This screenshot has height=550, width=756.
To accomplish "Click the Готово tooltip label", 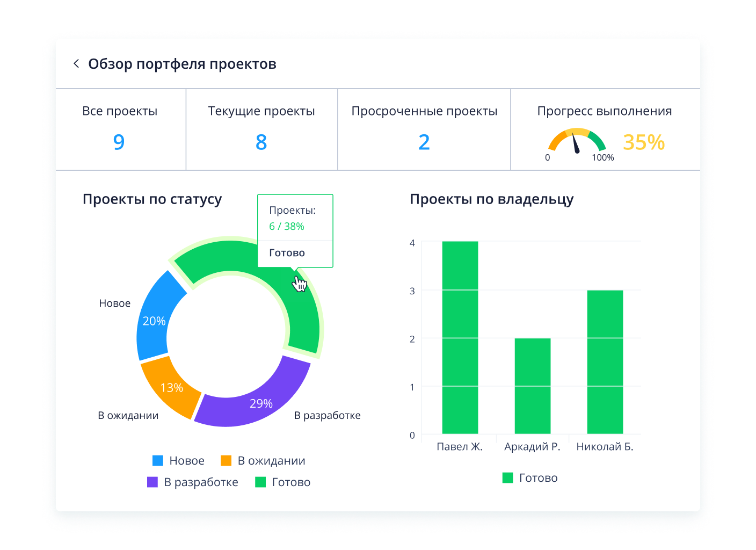I will [x=287, y=253].
